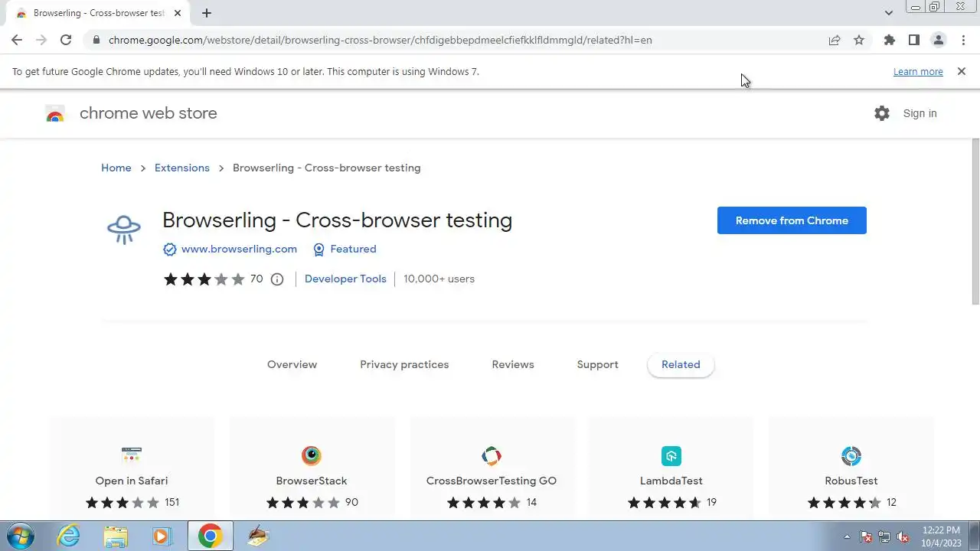
Task: Open Windows Media Player in taskbar
Action: click(162, 536)
